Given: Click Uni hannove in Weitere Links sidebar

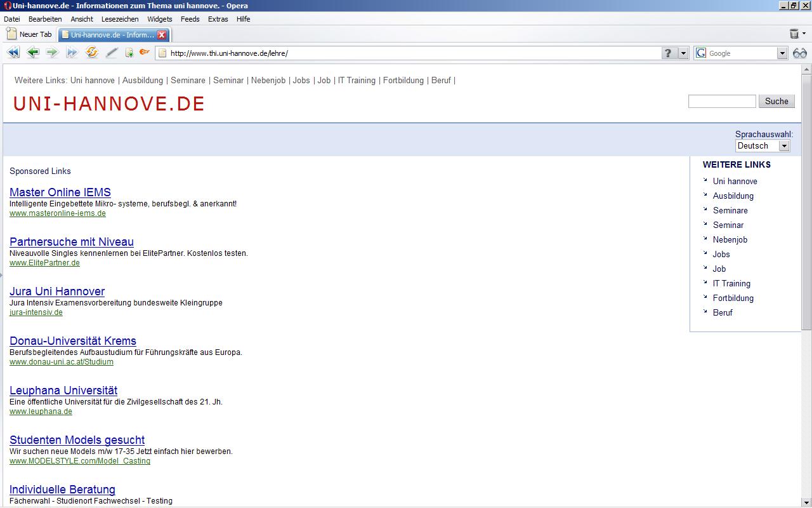Looking at the screenshot, I should (x=735, y=182).
